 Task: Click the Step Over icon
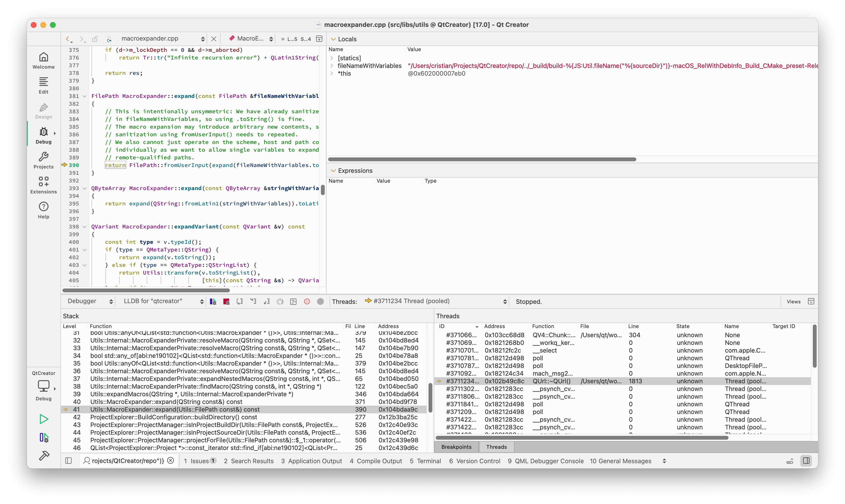[x=240, y=302]
